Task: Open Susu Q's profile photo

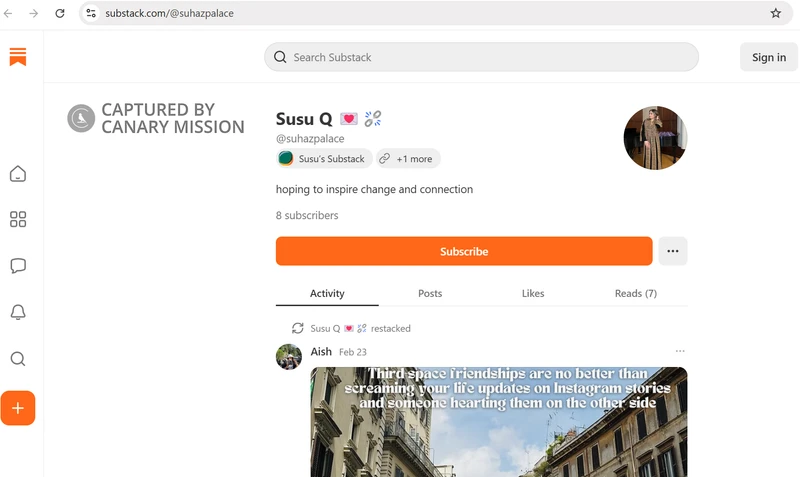Action: pos(655,138)
